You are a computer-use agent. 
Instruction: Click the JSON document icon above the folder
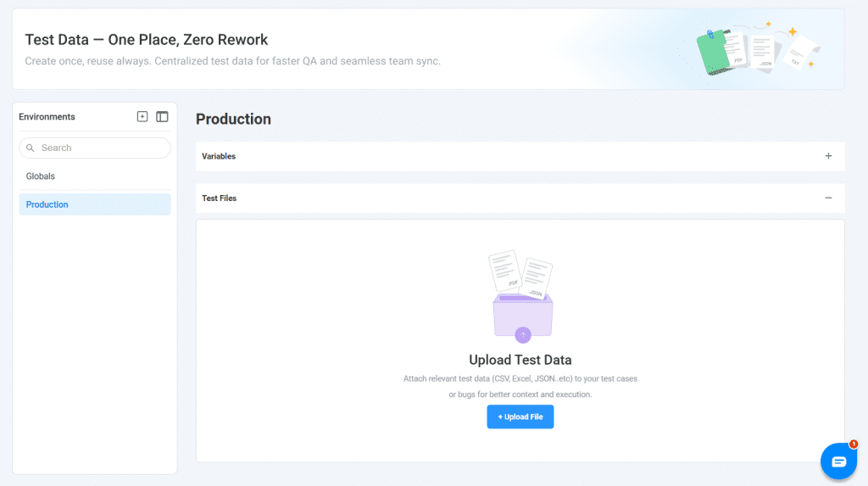(x=537, y=279)
